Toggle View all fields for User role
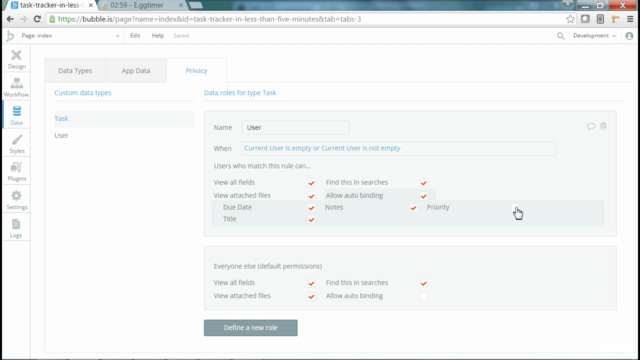This screenshot has height=360, width=640. click(x=311, y=183)
